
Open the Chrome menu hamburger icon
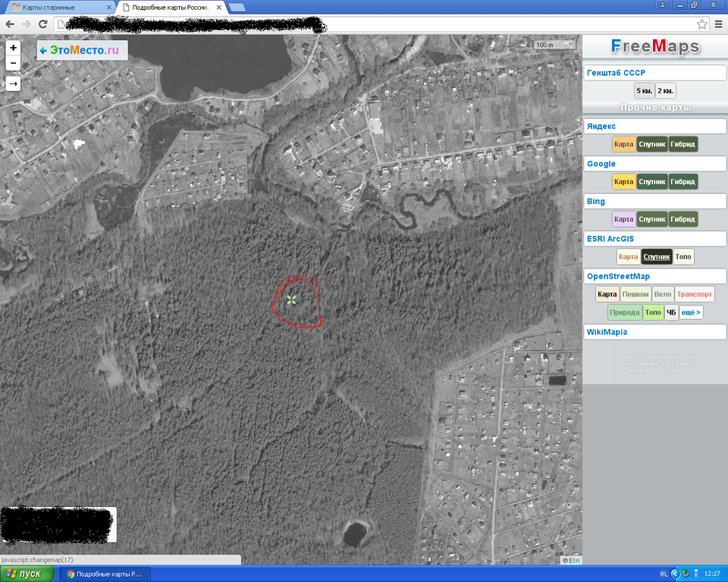tap(718, 24)
